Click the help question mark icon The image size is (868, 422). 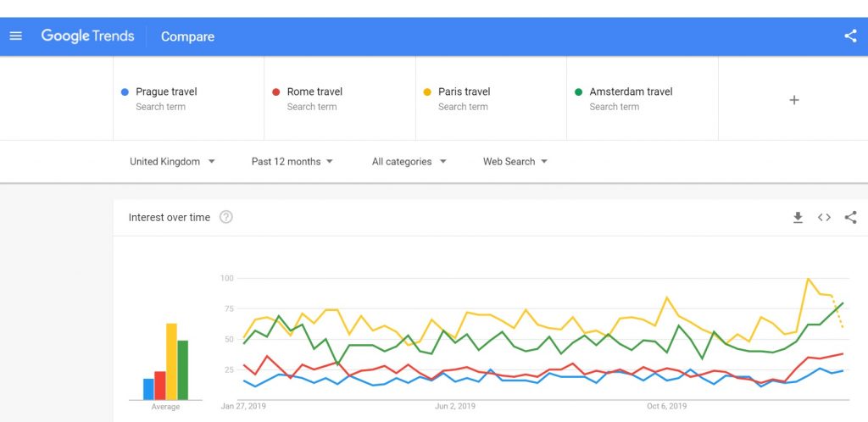(226, 217)
